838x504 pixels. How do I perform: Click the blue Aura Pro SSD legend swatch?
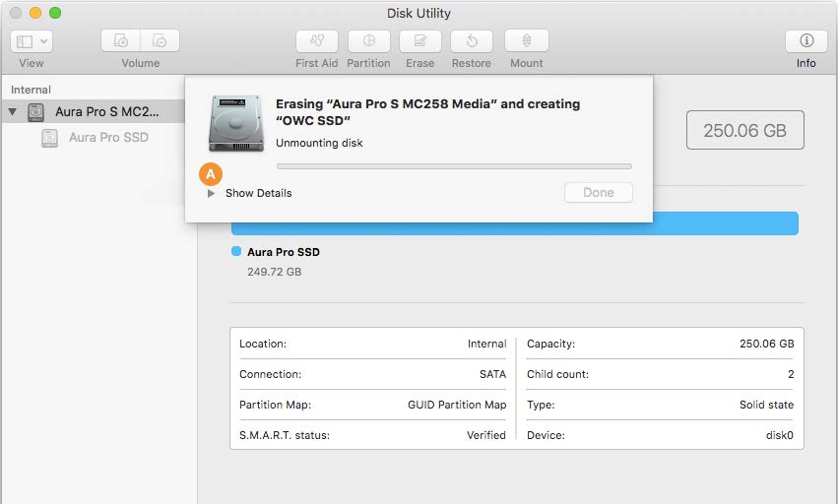(236, 251)
